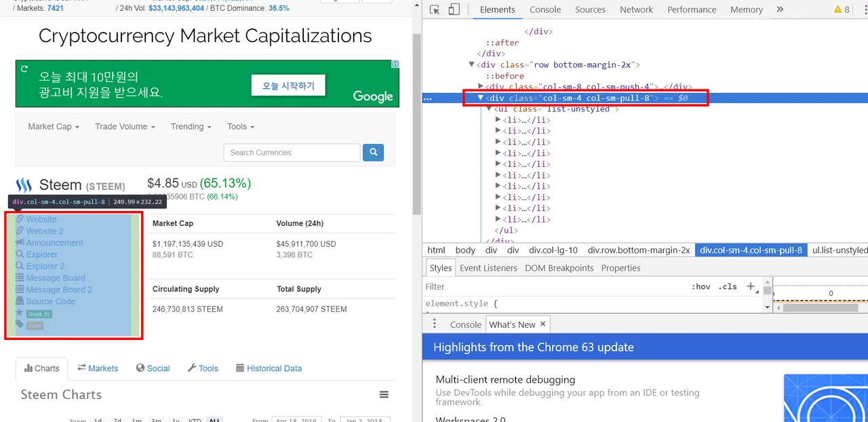868x422 pixels.
Task: Open the Source Code link
Action: [51, 301]
